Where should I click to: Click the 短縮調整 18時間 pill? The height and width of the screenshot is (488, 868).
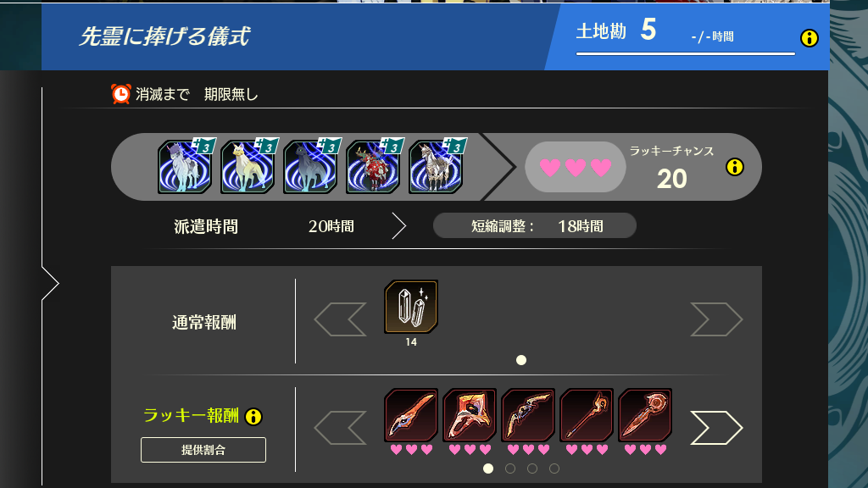(x=535, y=225)
